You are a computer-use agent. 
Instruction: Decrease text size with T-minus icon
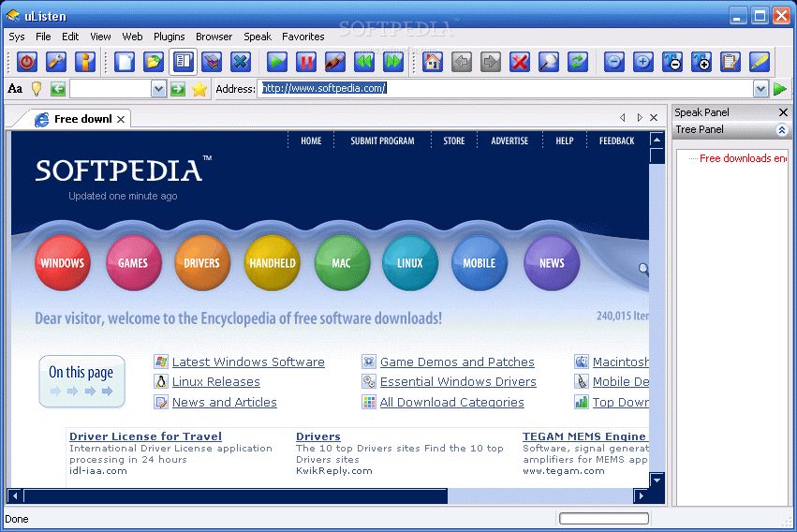tap(672, 62)
